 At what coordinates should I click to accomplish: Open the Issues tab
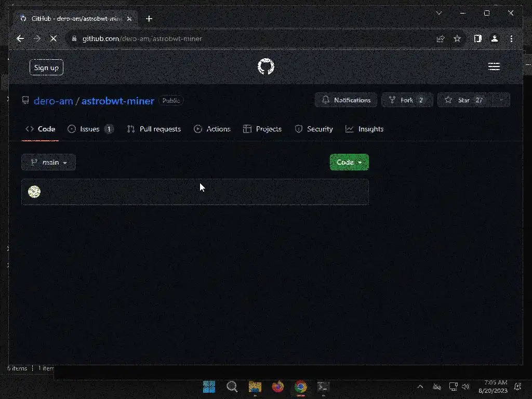click(90, 129)
